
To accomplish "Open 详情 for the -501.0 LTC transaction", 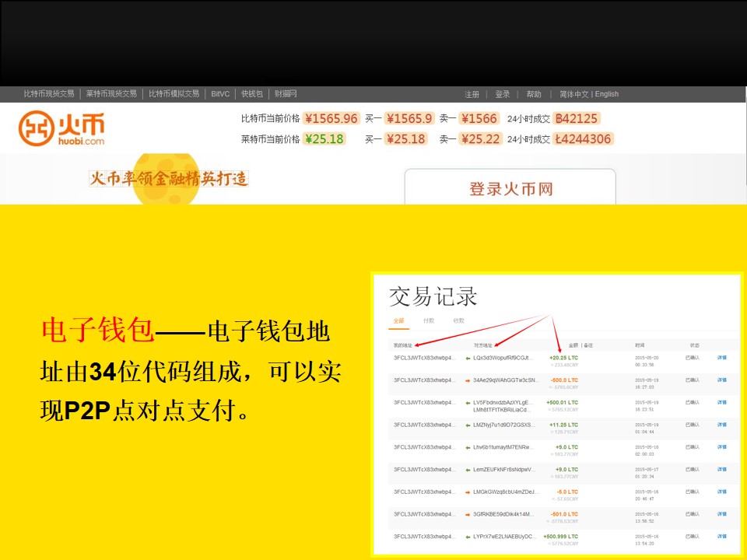I will coord(722,514).
